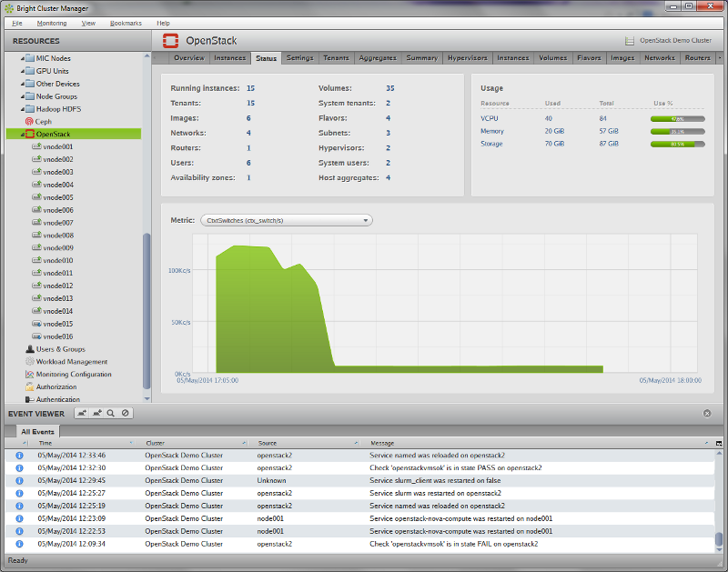Click the Monitoring Configuration icon
This screenshot has width=728, height=572.
point(30,374)
